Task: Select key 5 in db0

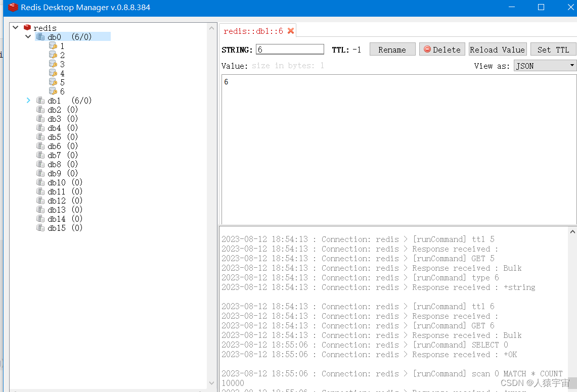Action: pos(62,82)
